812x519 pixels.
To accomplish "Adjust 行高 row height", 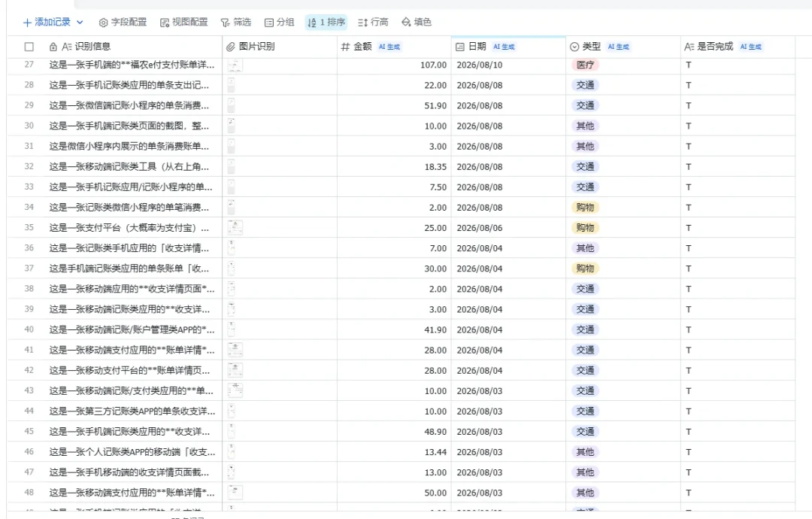I will coord(373,23).
